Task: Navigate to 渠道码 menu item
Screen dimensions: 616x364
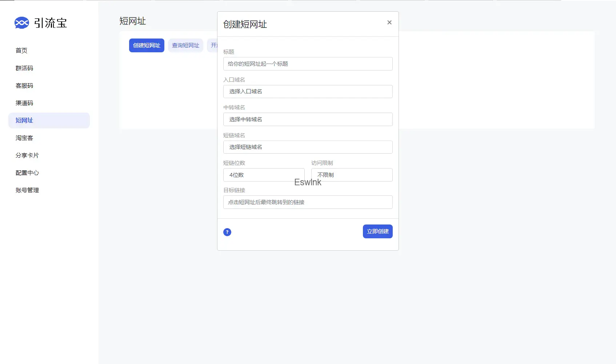Action: point(24,103)
